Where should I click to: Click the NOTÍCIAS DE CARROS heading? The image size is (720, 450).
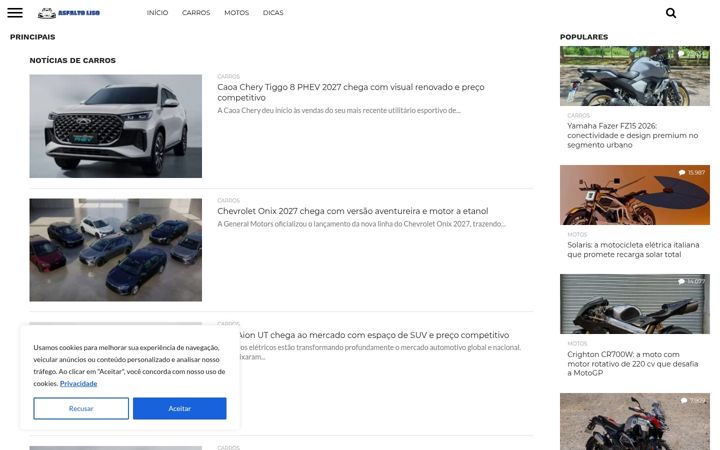point(73,60)
